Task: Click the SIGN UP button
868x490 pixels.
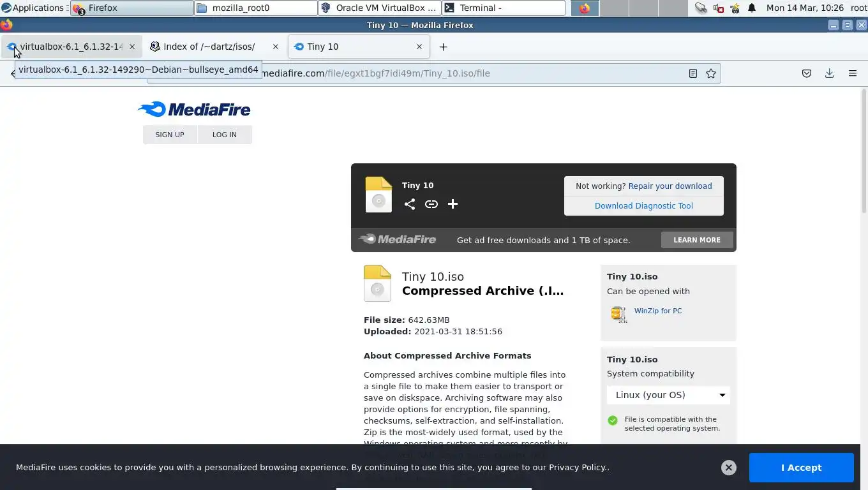Action: (x=170, y=135)
